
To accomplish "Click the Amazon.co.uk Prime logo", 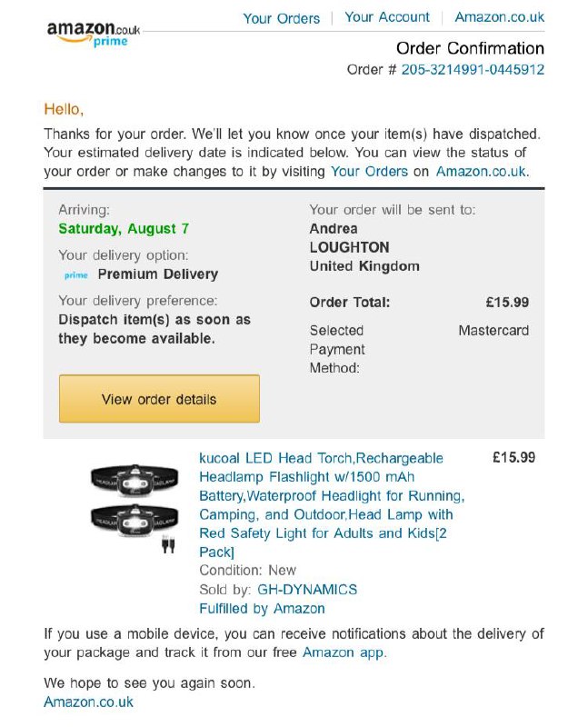I will (94, 34).
